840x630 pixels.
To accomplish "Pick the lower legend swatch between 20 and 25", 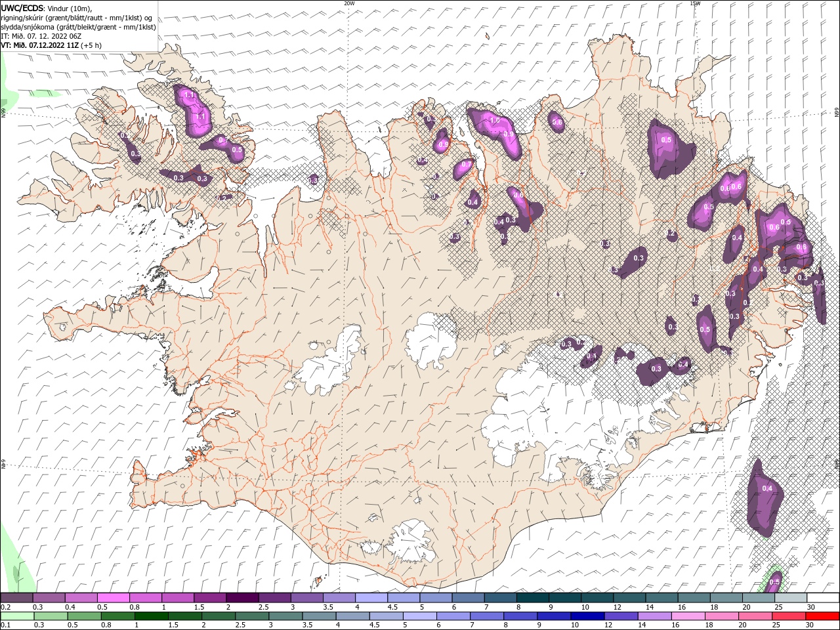I will pos(755,616).
